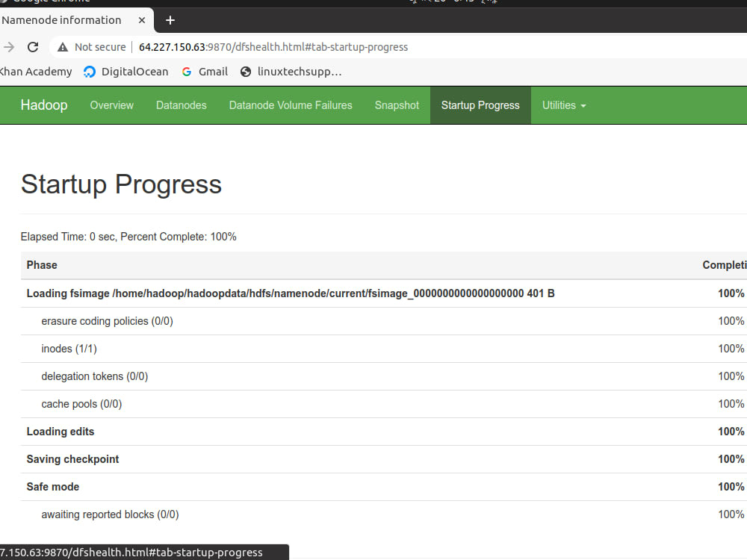
Task: Close the Namenode information tab
Action: pyautogui.click(x=141, y=20)
